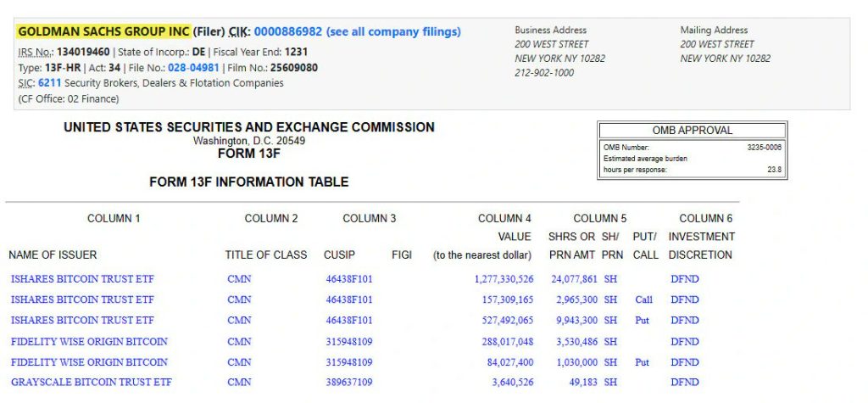Viewport: 868px width, 403px height.
Task: Click value 1,277,330,526 in iShares row
Action: click(x=504, y=279)
